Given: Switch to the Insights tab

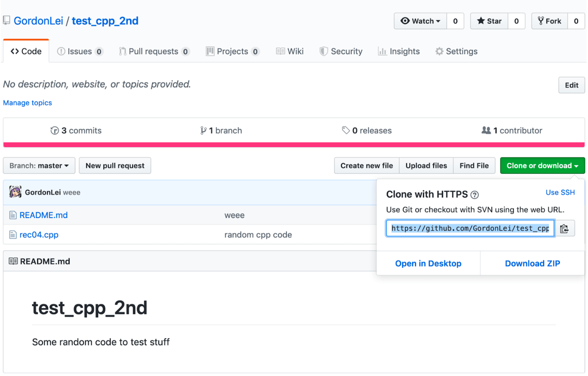Looking at the screenshot, I should (x=398, y=51).
